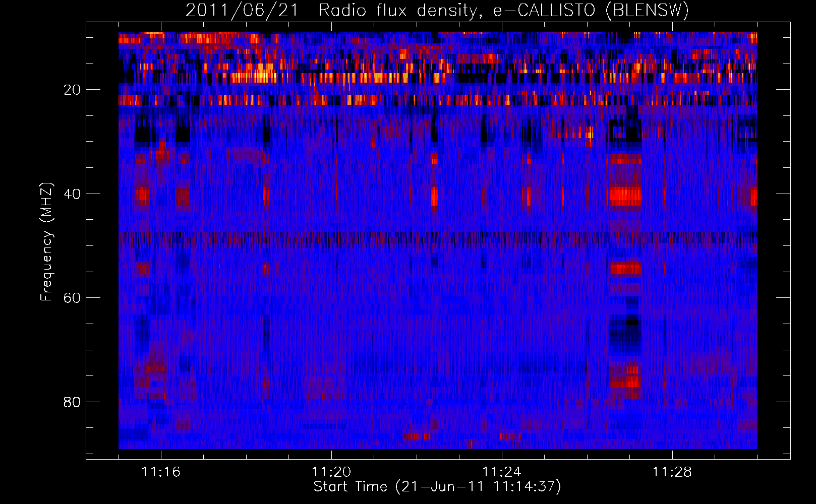Click the 40 frequency tick label
Screen dimensions: 816x504
[72, 194]
